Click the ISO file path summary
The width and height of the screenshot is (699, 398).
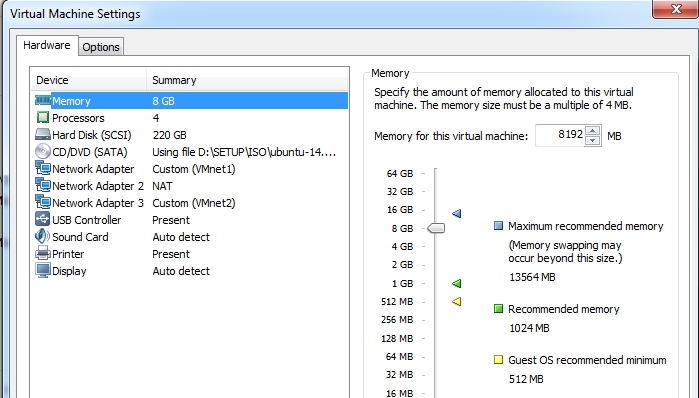point(244,152)
